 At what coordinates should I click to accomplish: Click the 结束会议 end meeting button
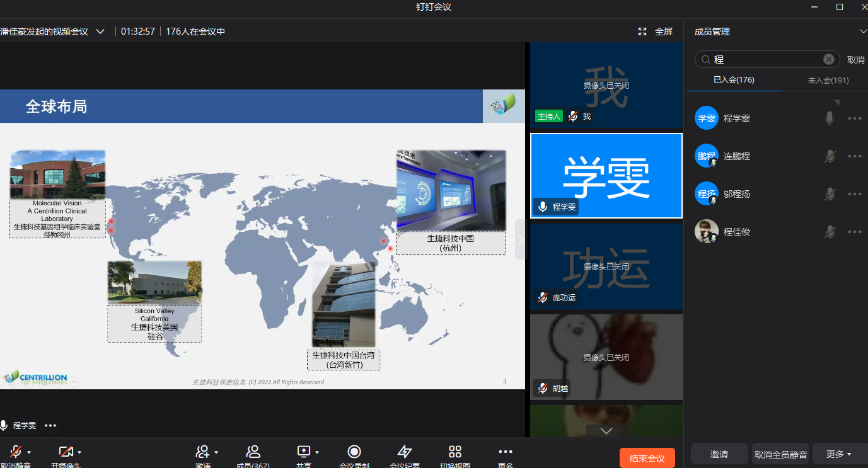point(647,458)
